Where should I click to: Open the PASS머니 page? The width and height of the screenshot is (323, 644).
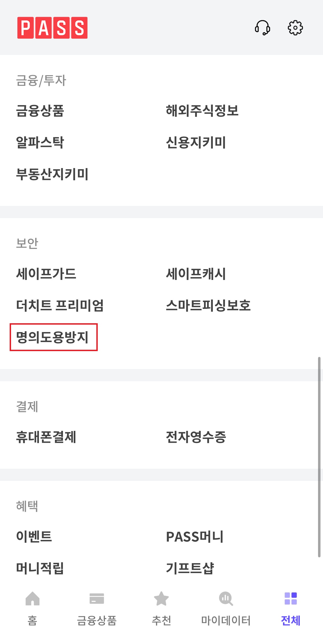[195, 536]
